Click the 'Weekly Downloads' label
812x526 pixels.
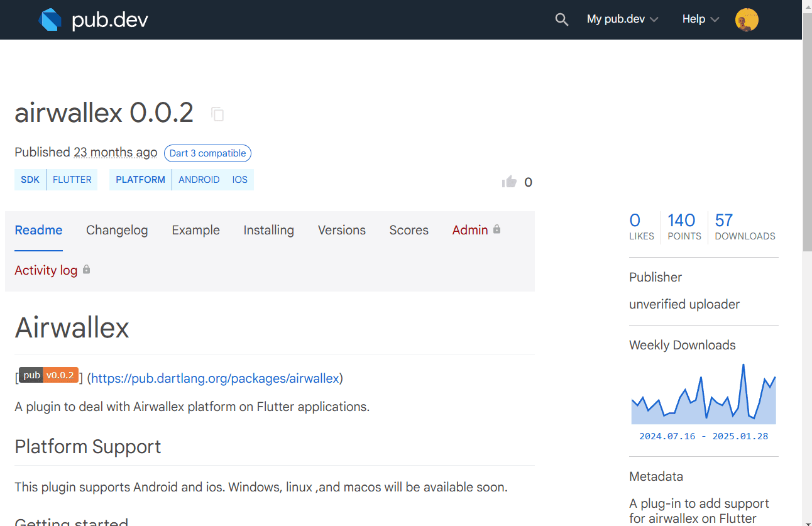(683, 345)
